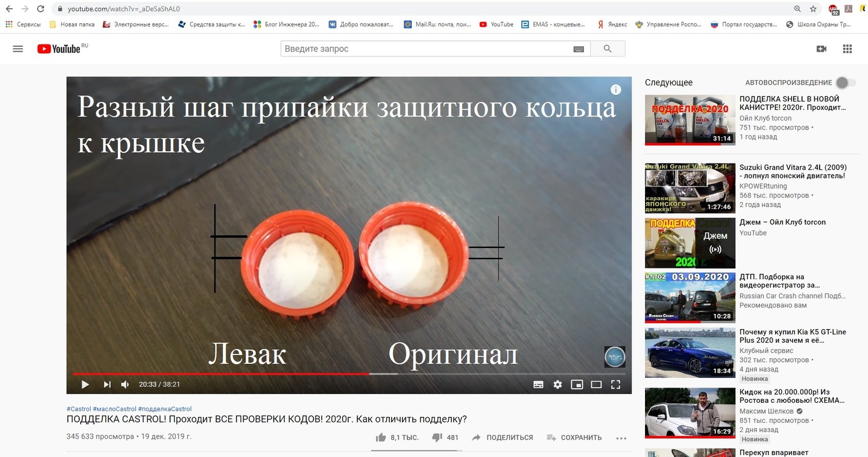868x457 pixels.
Task: Click channel watermark in video corner
Action: click(615, 357)
